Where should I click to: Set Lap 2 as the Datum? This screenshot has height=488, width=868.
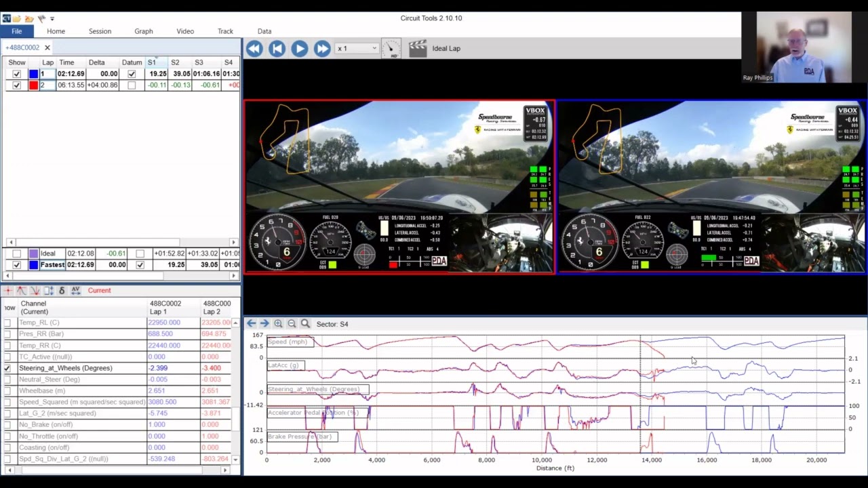pos(132,85)
